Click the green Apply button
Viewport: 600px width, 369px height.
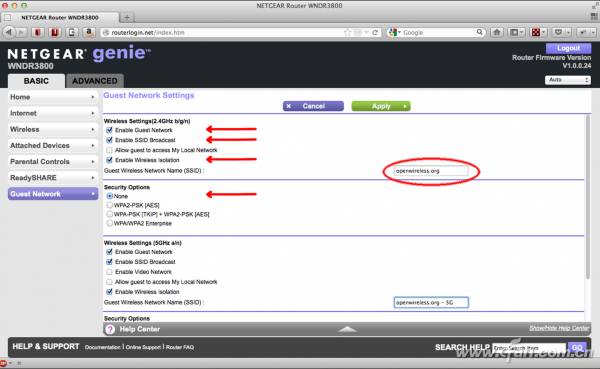tap(381, 106)
